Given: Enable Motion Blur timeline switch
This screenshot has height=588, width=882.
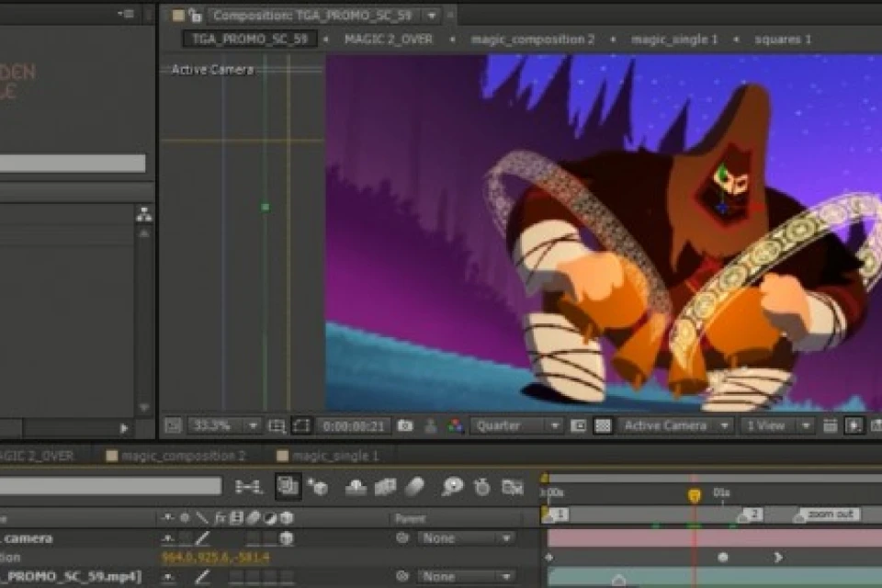Looking at the screenshot, I should click(414, 487).
